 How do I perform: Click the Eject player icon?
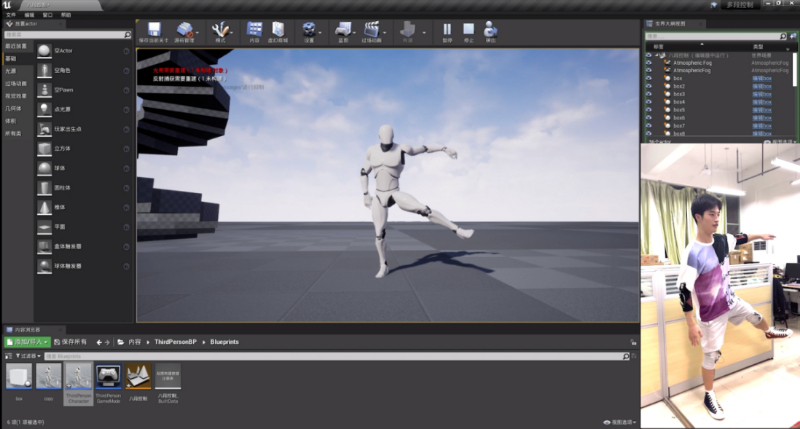(490, 31)
